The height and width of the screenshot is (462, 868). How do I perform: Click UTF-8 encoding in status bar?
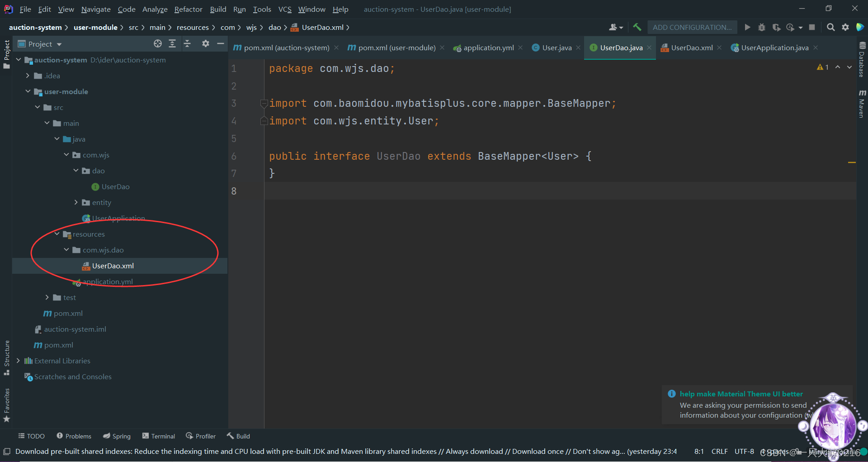tap(744, 451)
